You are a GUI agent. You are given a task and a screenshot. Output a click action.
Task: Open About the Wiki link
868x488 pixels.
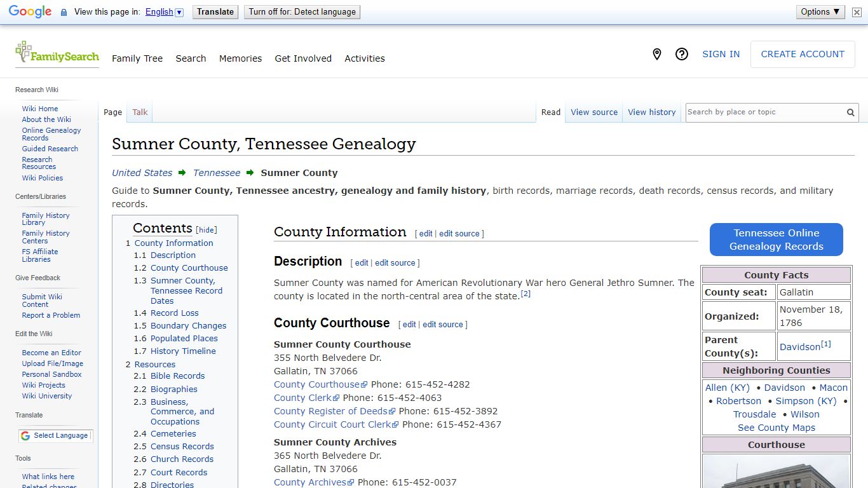pyautogui.click(x=46, y=119)
